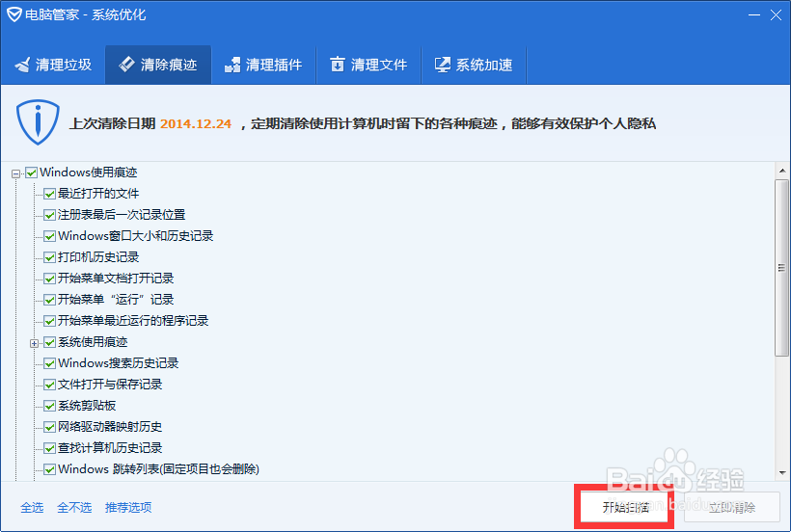
Task: Uncheck the 系统使用痕迹 checkbox
Action: click(x=49, y=342)
